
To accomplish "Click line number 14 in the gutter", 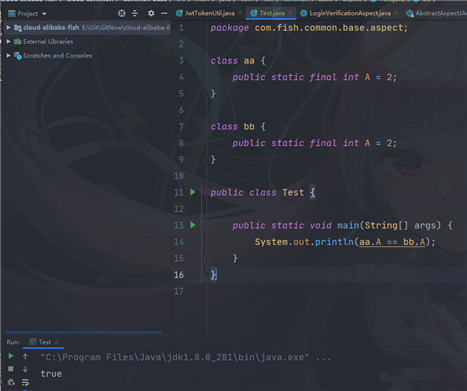I will pos(179,242).
